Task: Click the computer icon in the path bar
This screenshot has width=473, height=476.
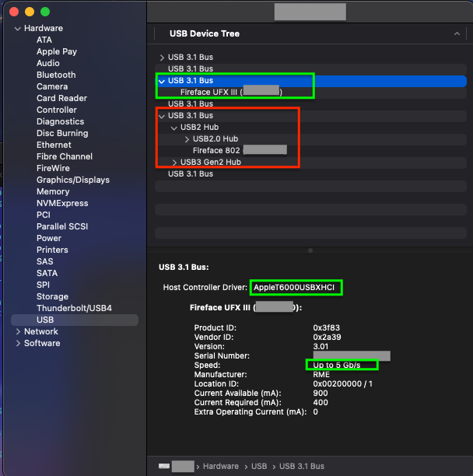Action: 164,466
